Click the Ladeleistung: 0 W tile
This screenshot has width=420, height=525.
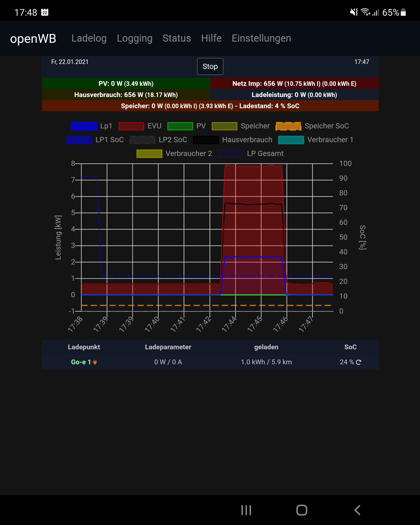point(294,95)
